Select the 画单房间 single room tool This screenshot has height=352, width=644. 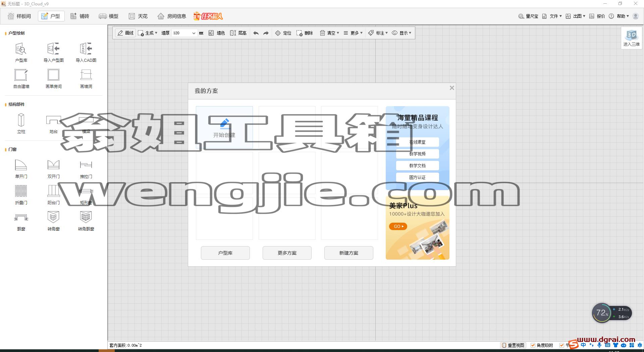tap(53, 79)
